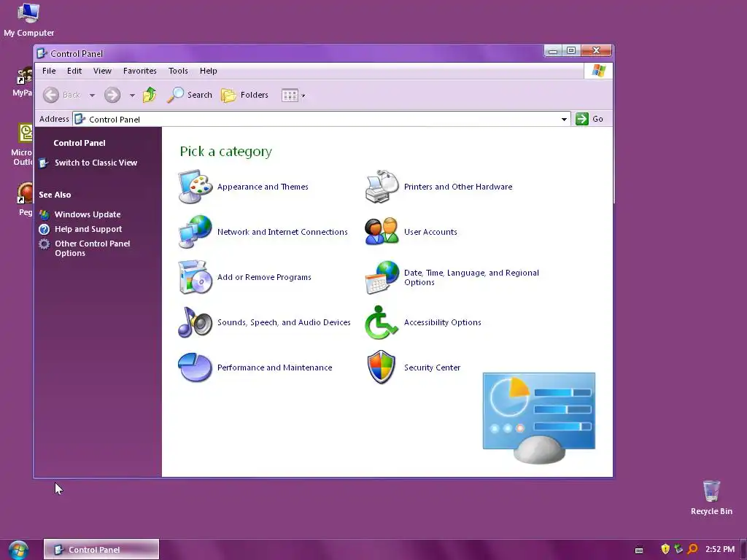
Task: Click the Add or Remove Programs text link
Action: [264, 277]
